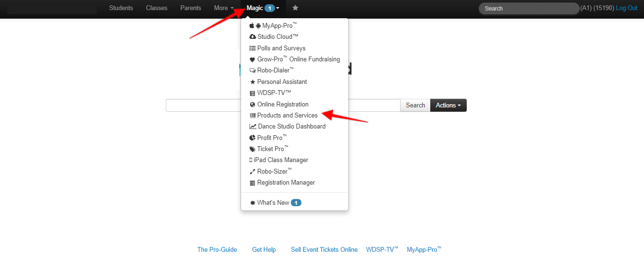The height and width of the screenshot is (270, 644).
Task: Click the film icon beside WDSP-TV menu entry
Action: coord(253,94)
